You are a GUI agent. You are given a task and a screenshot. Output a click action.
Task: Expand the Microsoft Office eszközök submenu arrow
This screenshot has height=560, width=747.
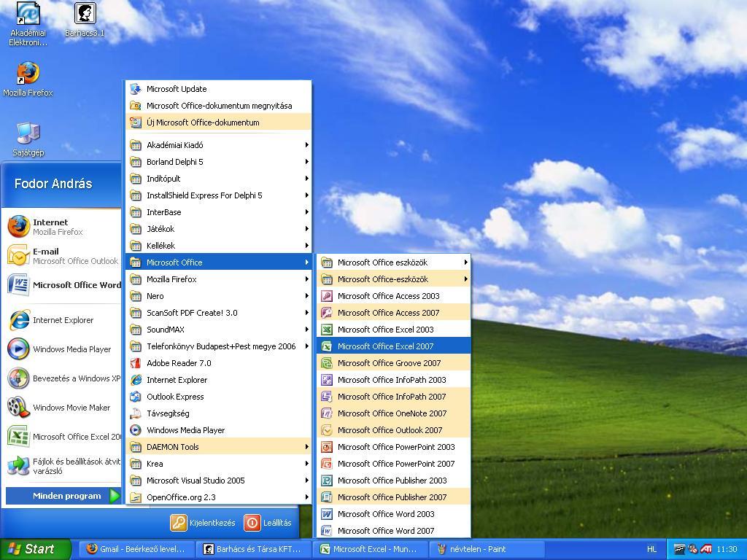tap(465, 262)
